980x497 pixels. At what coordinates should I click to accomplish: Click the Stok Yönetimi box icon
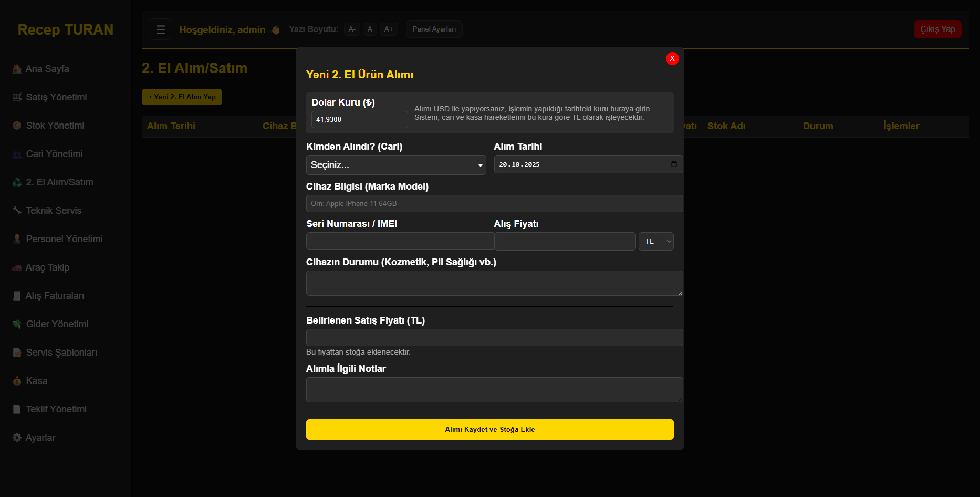coord(17,126)
